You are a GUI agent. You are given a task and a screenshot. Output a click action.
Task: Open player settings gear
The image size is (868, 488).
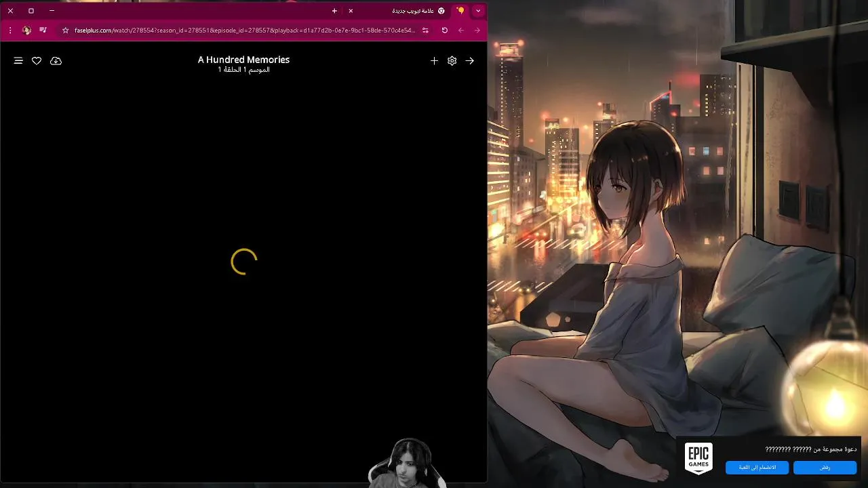pos(452,61)
